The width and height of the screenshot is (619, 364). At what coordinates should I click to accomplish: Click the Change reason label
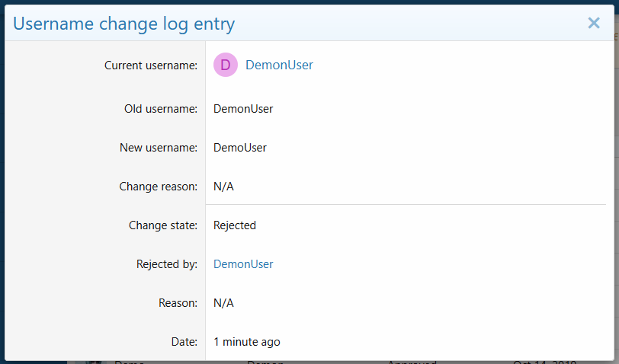[159, 187]
